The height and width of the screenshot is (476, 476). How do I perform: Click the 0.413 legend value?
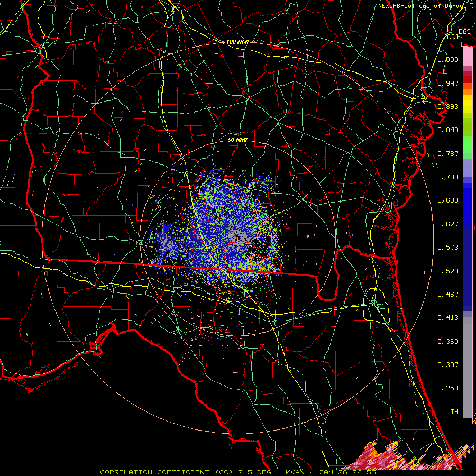click(448, 318)
